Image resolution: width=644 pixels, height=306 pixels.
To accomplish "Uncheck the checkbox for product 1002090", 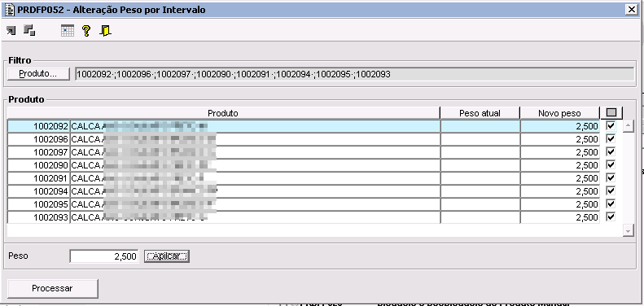I will pyautogui.click(x=611, y=164).
